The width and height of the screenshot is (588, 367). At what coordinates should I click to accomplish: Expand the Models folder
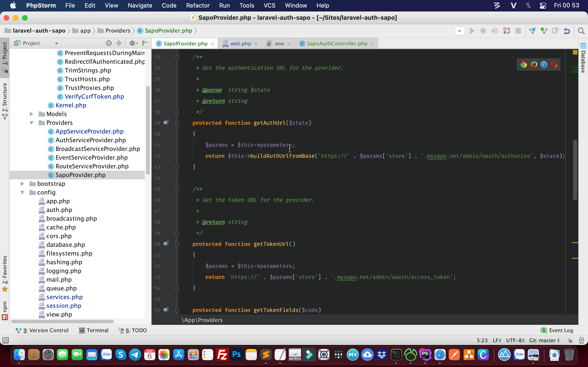coord(32,114)
